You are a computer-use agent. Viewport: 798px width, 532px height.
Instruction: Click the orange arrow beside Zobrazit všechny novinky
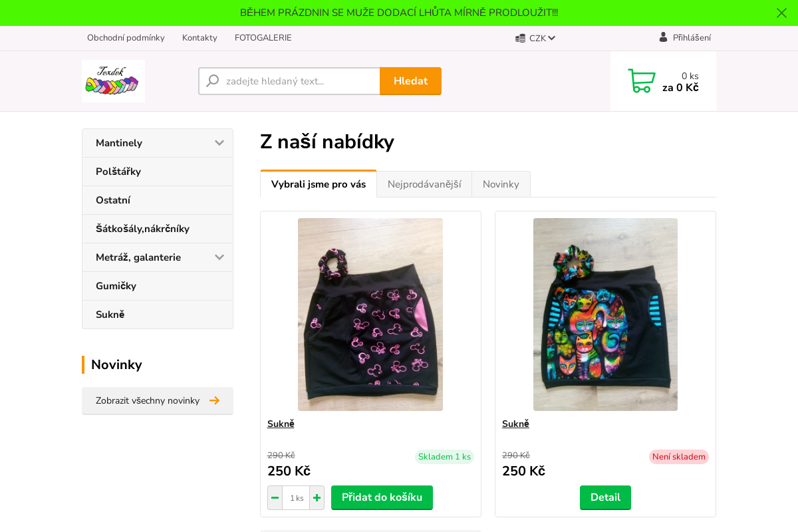(214, 400)
